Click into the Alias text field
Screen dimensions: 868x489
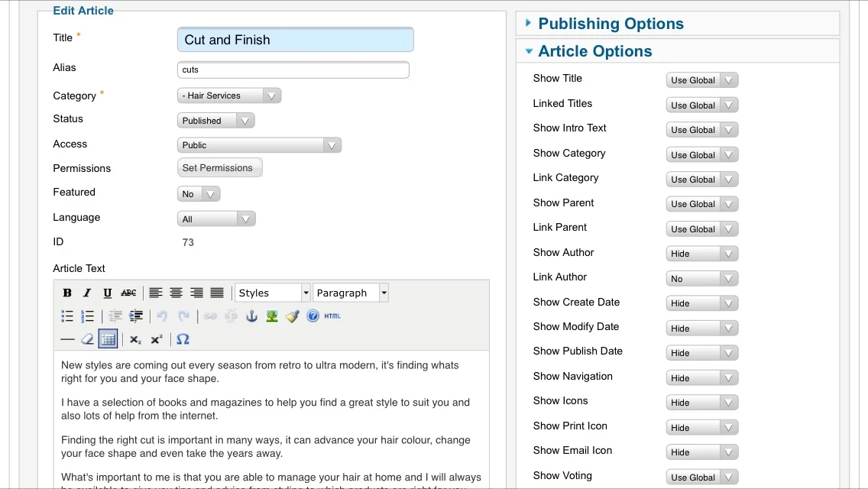pyautogui.click(x=293, y=70)
